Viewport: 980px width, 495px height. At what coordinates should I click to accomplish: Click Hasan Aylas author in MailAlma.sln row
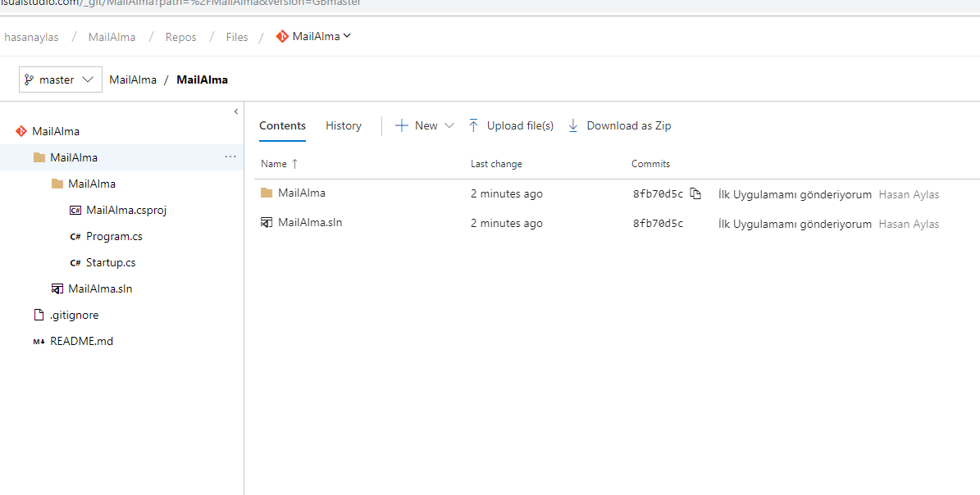[909, 224]
